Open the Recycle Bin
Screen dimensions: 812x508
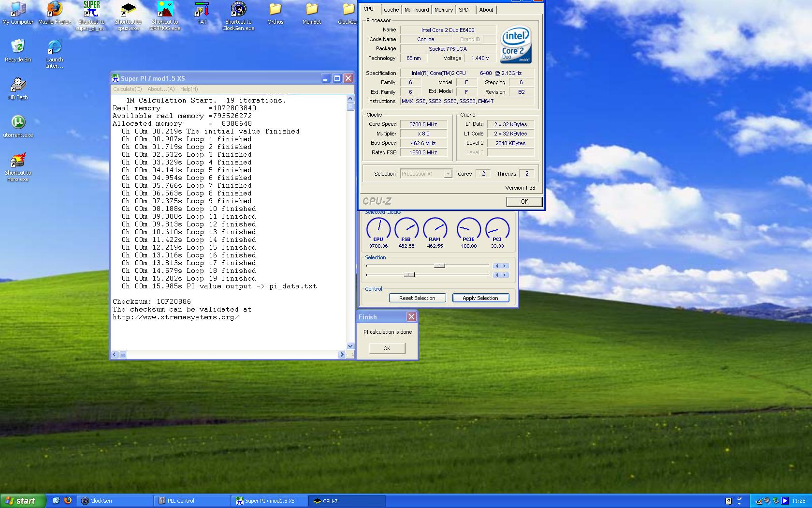tap(18, 51)
